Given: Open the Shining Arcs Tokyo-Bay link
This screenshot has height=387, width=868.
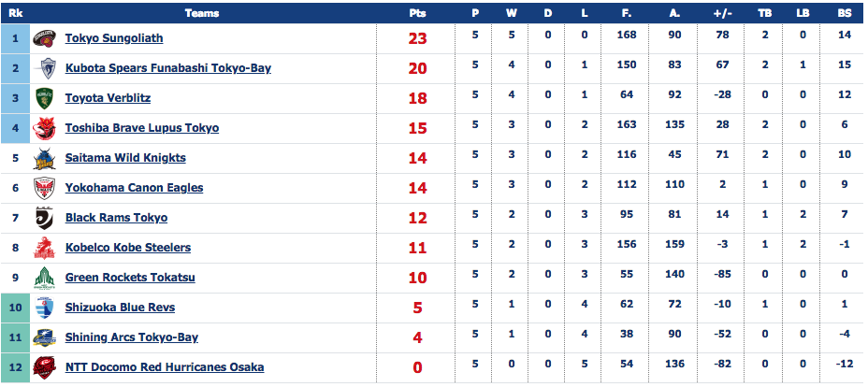Looking at the screenshot, I should coord(132,337).
